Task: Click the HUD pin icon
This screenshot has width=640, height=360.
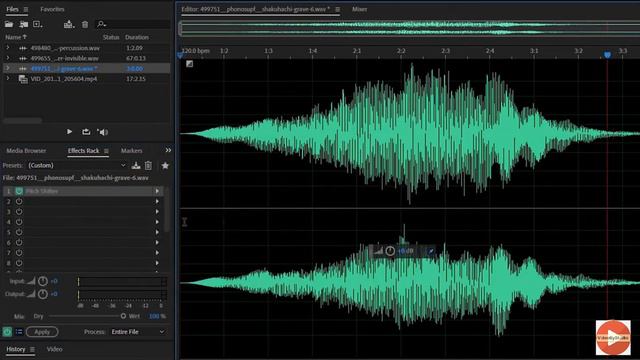Action: click(431, 251)
